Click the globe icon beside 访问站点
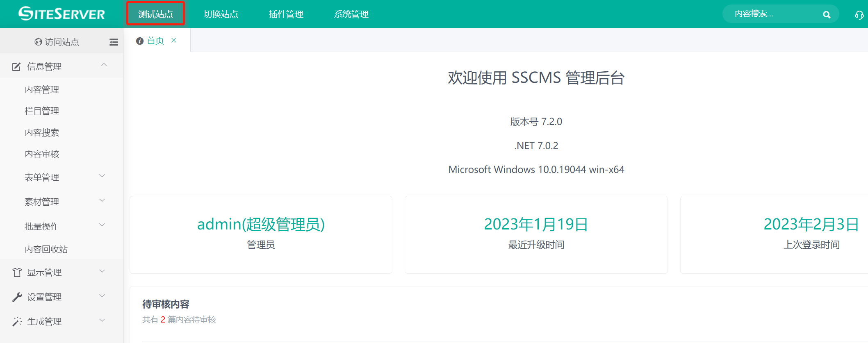The width and height of the screenshot is (868, 343). click(x=38, y=42)
